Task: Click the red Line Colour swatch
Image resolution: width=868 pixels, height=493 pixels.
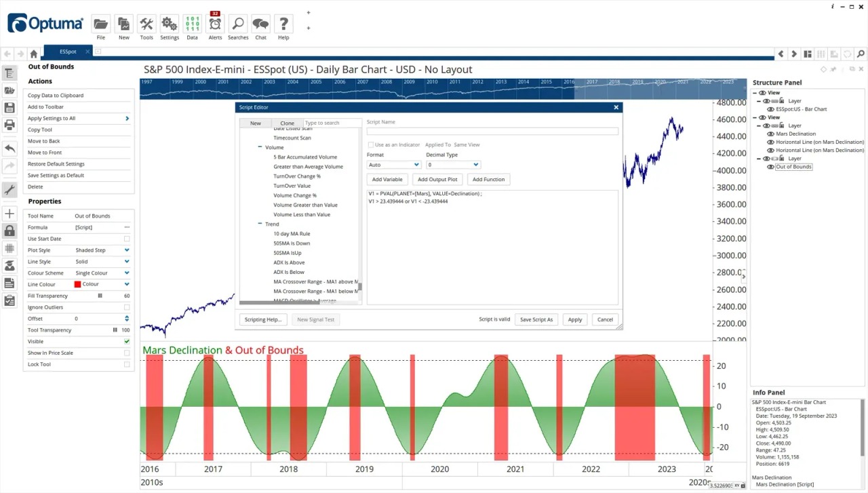Action: pyautogui.click(x=77, y=284)
